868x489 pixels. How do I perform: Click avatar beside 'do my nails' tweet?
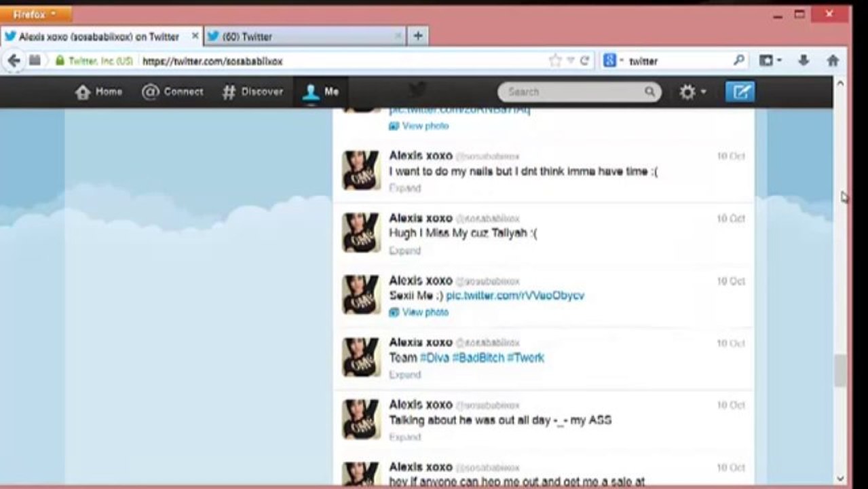[361, 170]
